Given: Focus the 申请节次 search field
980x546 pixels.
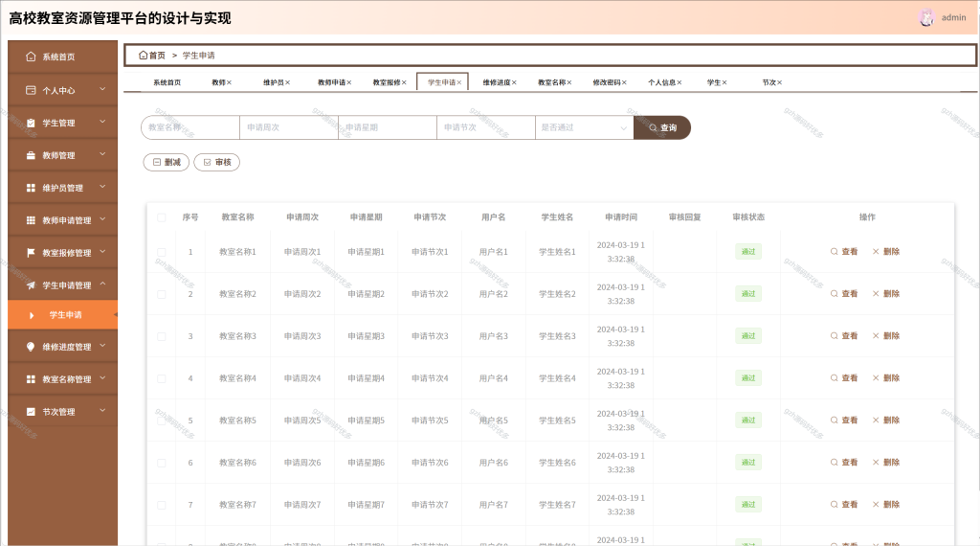Looking at the screenshot, I should (x=485, y=127).
